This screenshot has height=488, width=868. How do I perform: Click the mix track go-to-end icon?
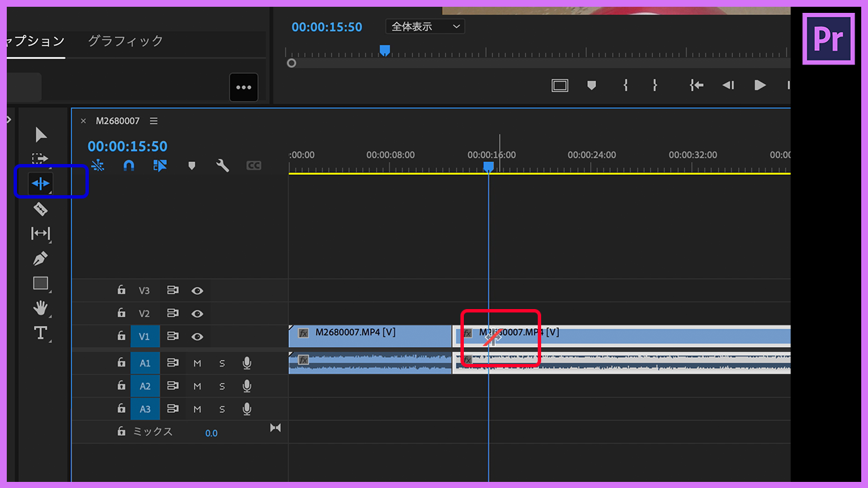[275, 428]
